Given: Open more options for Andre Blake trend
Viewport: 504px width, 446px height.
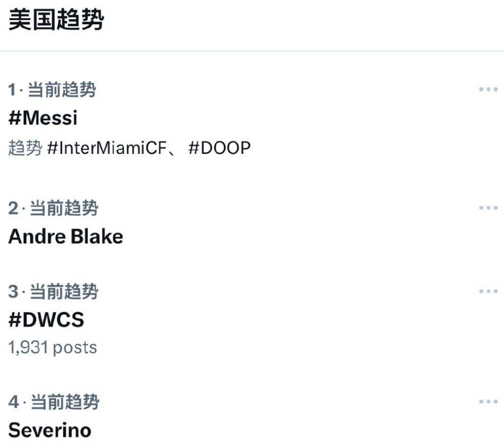Looking at the screenshot, I should pyautogui.click(x=488, y=207).
